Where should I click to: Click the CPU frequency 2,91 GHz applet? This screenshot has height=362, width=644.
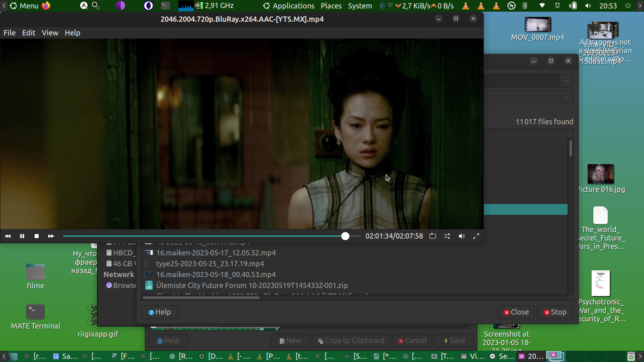pyautogui.click(x=215, y=6)
